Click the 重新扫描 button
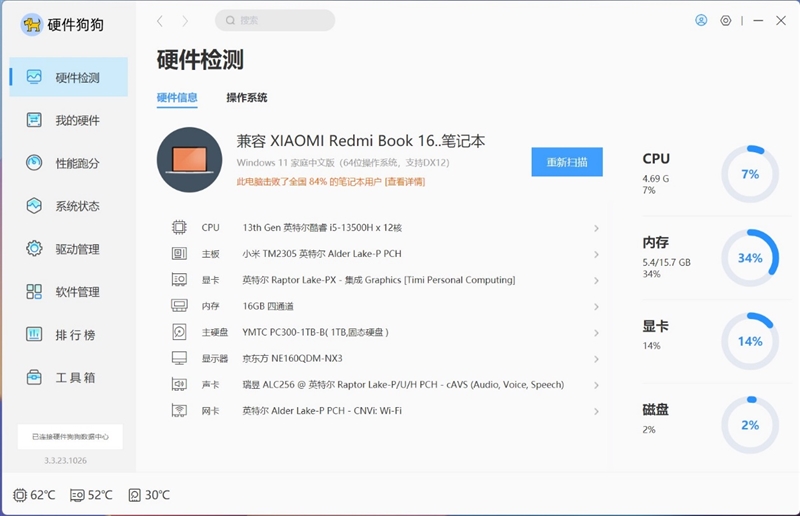800x516 pixels. click(x=567, y=162)
